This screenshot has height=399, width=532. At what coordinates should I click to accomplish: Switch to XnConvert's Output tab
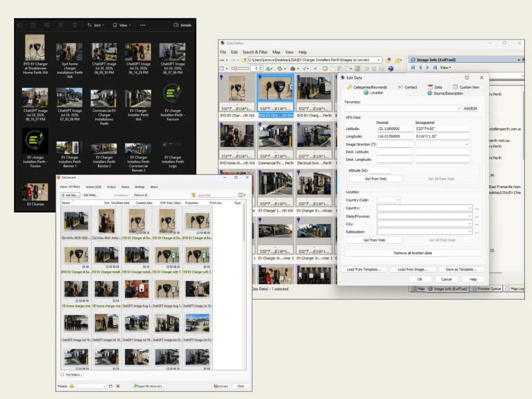(x=111, y=187)
